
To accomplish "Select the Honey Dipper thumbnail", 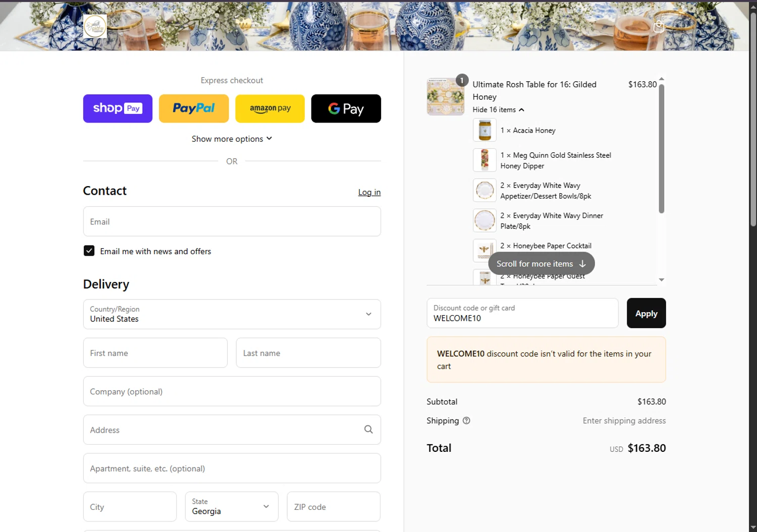I will click(484, 160).
